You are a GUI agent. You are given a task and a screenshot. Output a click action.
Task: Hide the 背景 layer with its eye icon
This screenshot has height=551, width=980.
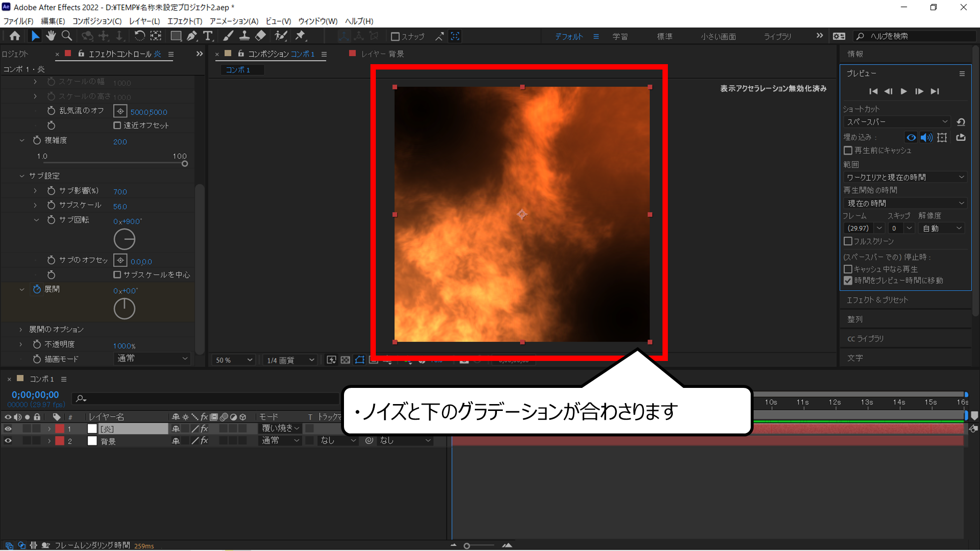click(x=8, y=441)
